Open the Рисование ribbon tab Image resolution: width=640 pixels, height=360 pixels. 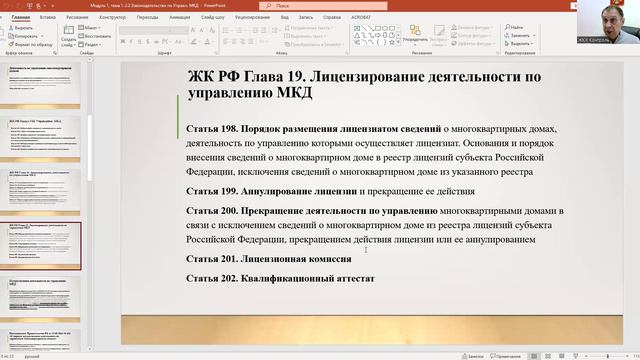[77, 18]
